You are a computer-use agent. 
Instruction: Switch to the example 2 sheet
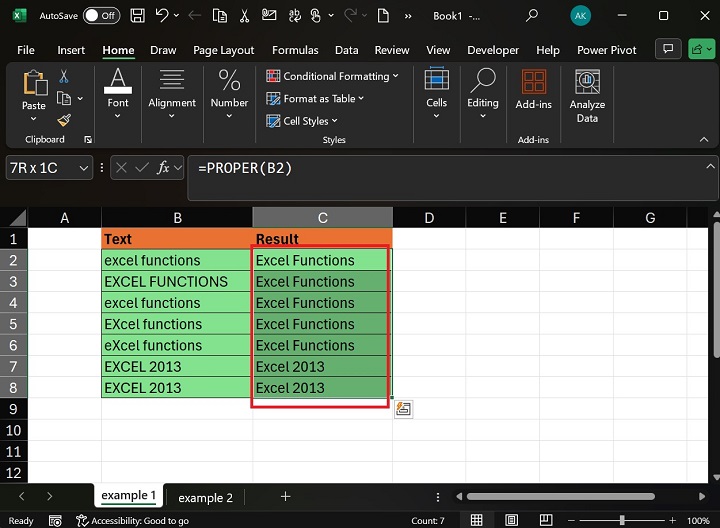[205, 497]
